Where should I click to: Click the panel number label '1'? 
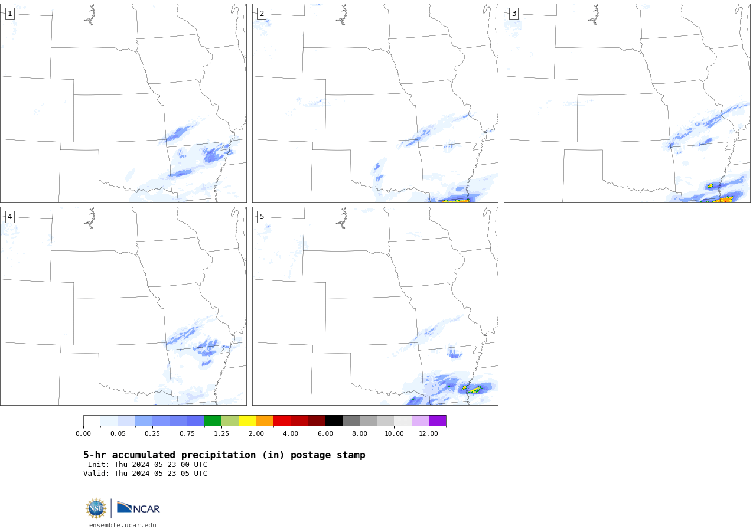[9, 14]
